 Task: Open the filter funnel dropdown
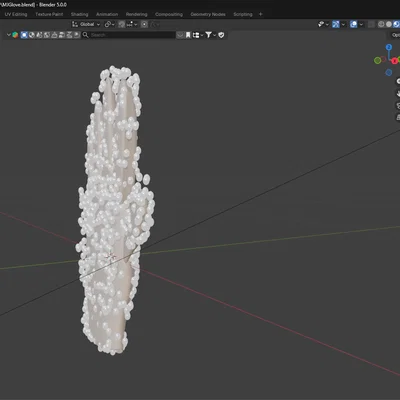click(x=210, y=35)
